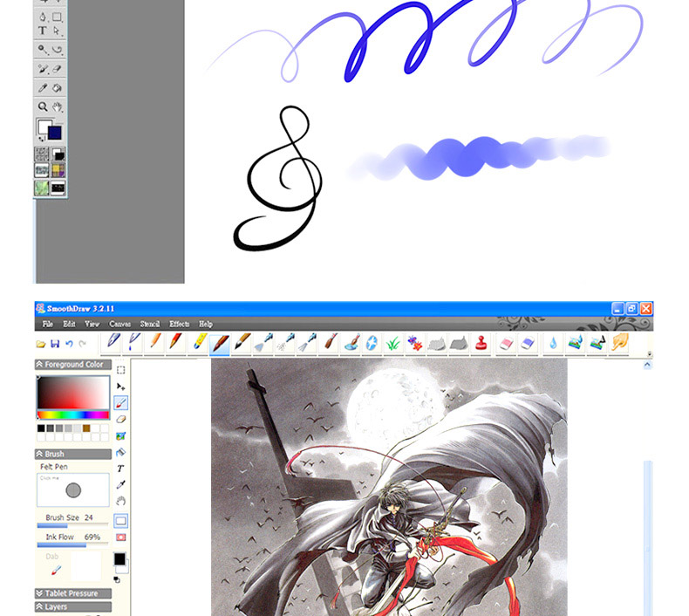Open the Stencil menu
This screenshot has width=689, height=616.
(x=149, y=324)
